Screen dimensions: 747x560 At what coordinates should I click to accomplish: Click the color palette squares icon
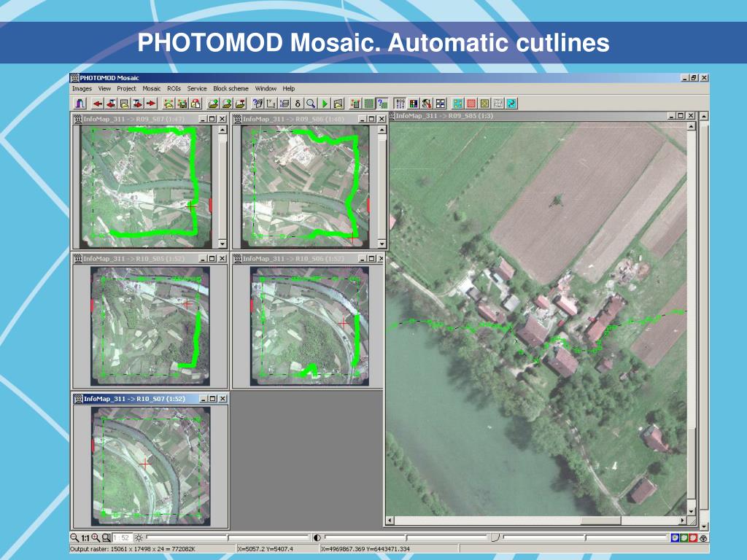point(414,104)
